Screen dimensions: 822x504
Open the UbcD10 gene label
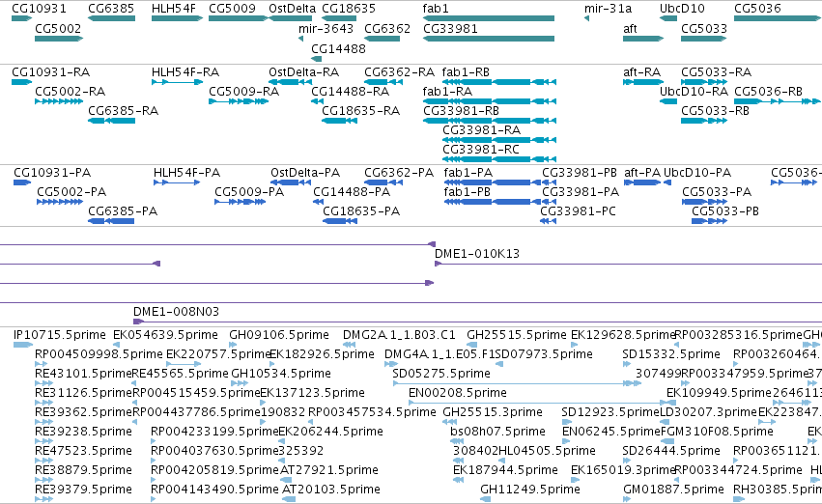(682, 9)
